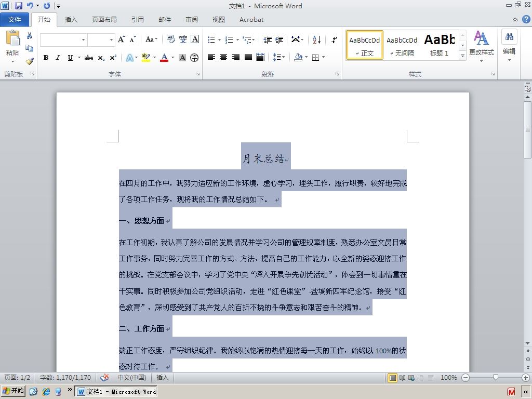Screen dimensions: 532x399
Task: Toggle strikethrough formatting
Action: (88, 58)
